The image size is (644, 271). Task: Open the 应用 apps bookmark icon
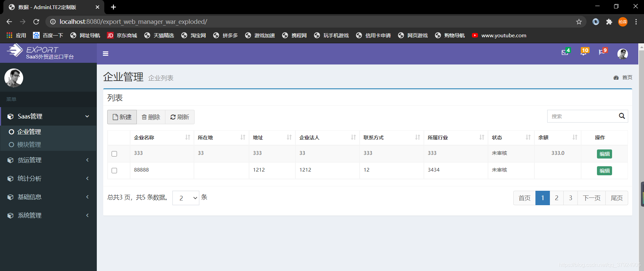(x=9, y=35)
